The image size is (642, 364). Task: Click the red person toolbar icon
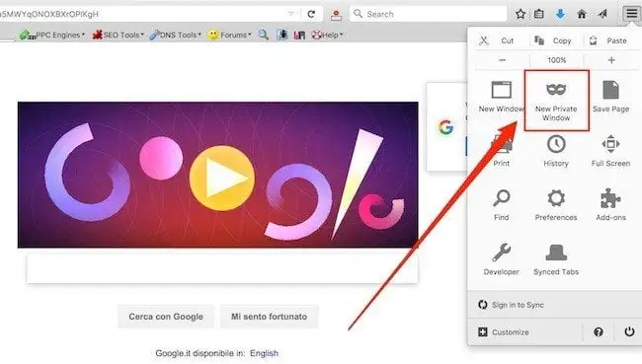[x=336, y=15]
